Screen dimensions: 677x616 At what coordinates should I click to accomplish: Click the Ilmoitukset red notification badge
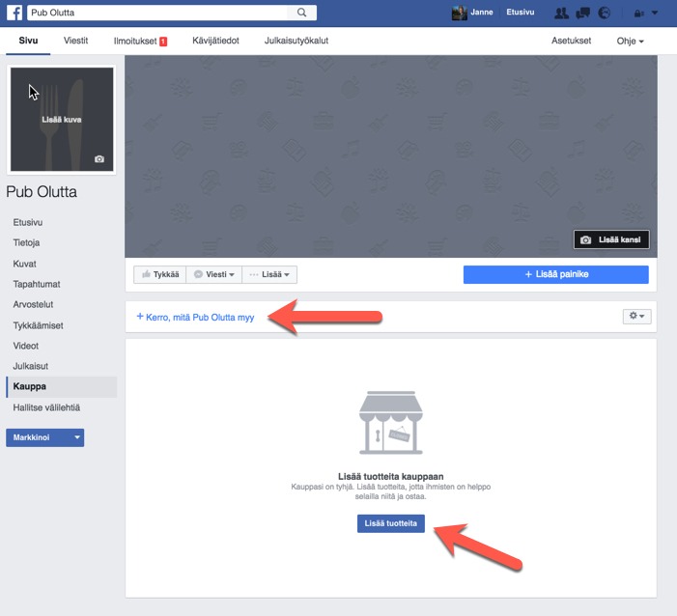pyautogui.click(x=163, y=42)
